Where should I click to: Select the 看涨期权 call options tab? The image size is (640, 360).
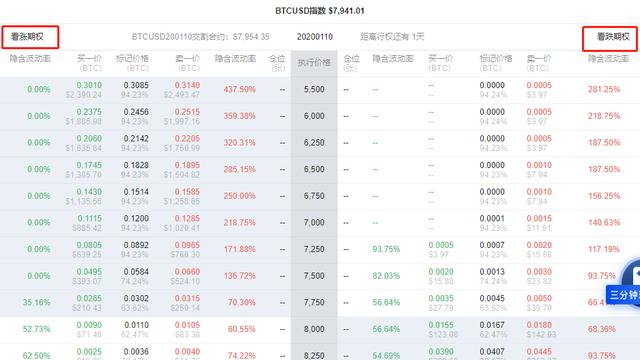pyautogui.click(x=30, y=37)
